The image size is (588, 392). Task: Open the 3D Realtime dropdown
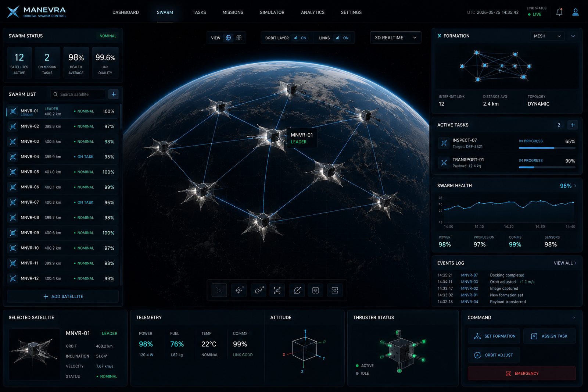396,38
